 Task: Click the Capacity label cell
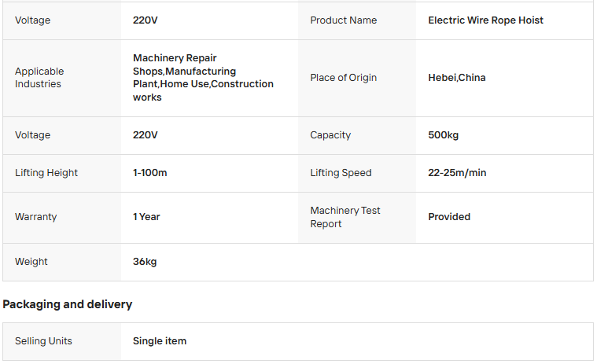click(330, 135)
